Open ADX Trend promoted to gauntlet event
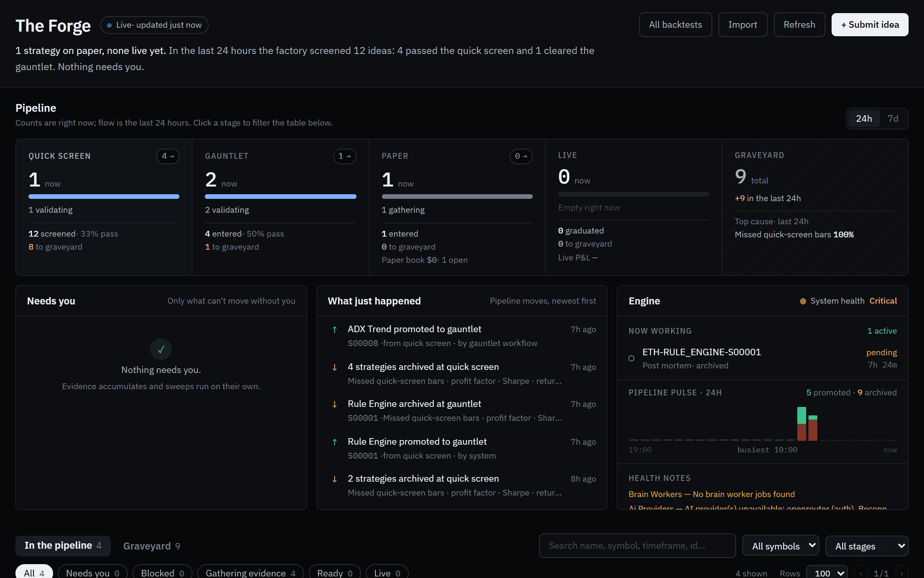Screen dimensions: 924x578 (x=462, y=336)
